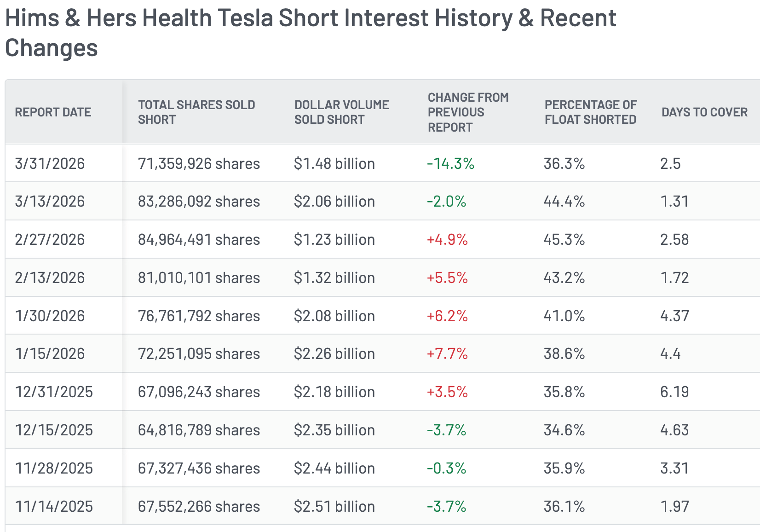Click the Report Date column header
This screenshot has height=532, width=760.
point(53,112)
